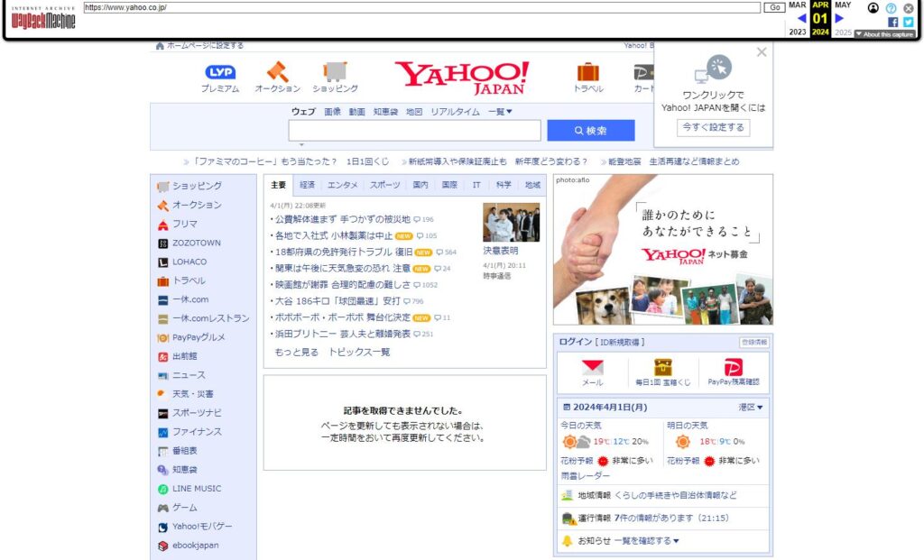Go to previous Wayback capture arrow
Viewport: 924px width, 560px height.
coord(801,18)
